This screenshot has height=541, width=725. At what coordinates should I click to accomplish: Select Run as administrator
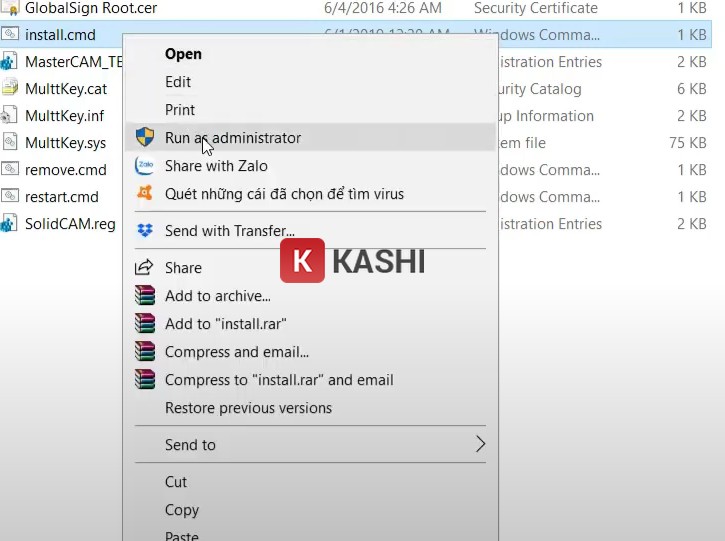(x=310, y=137)
